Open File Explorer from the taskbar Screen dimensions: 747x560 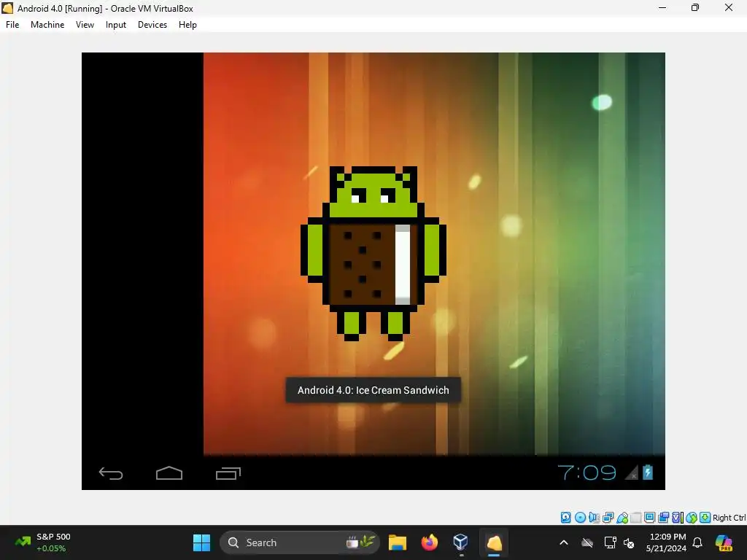[398, 542]
